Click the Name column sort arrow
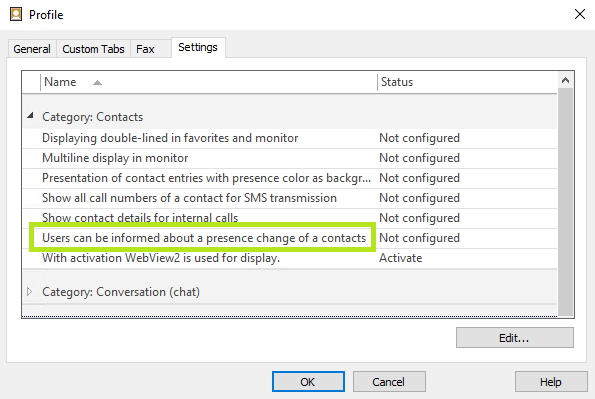595x399 pixels. (98, 82)
